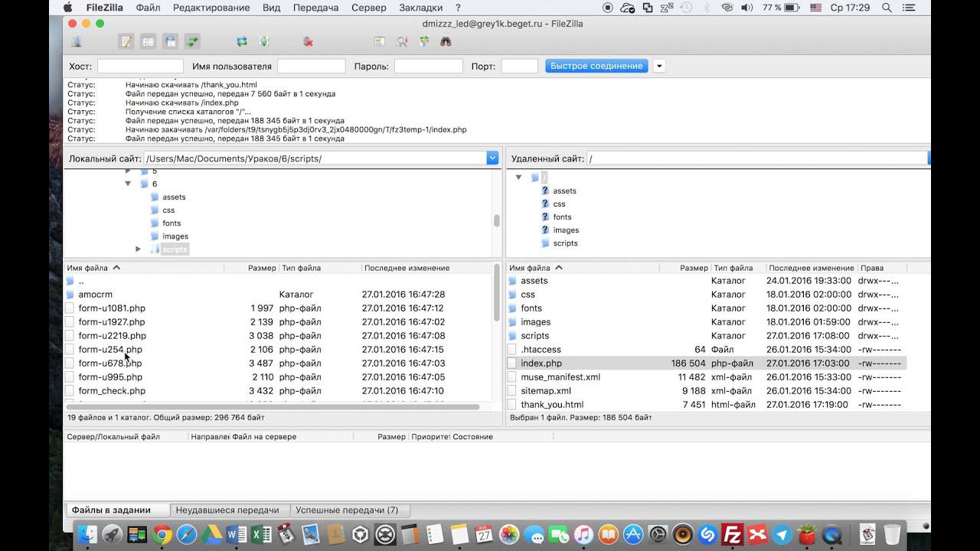Screen dimensions: 980x551
Task: Toggle the transfer queue display button
Action: coord(192,42)
